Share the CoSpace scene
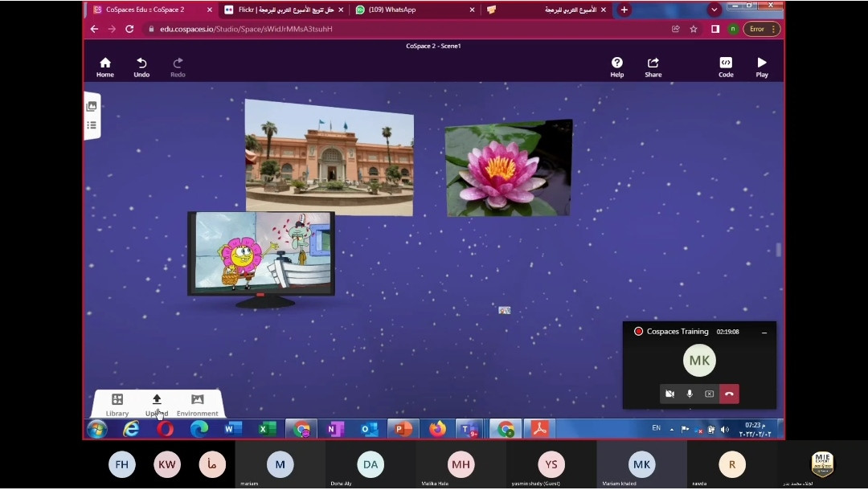The width and height of the screenshot is (868, 490). [x=653, y=67]
